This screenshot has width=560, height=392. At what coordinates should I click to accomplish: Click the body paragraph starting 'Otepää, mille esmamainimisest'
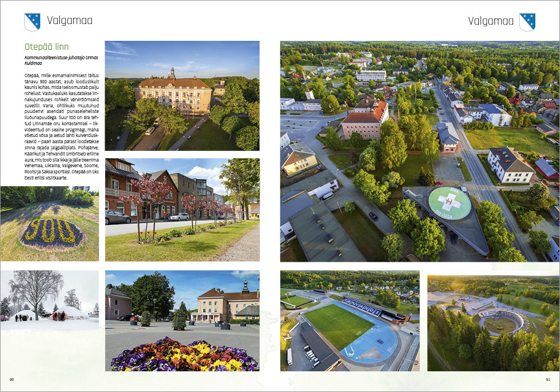(x=62, y=127)
